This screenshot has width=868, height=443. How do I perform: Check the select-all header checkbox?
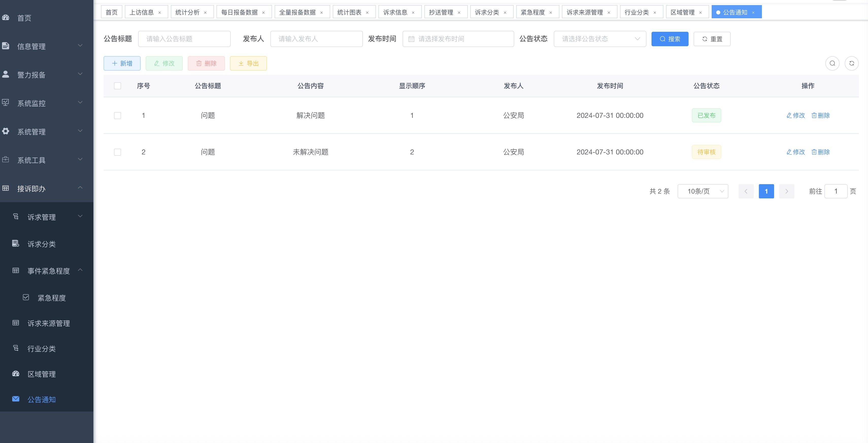click(118, 86)
